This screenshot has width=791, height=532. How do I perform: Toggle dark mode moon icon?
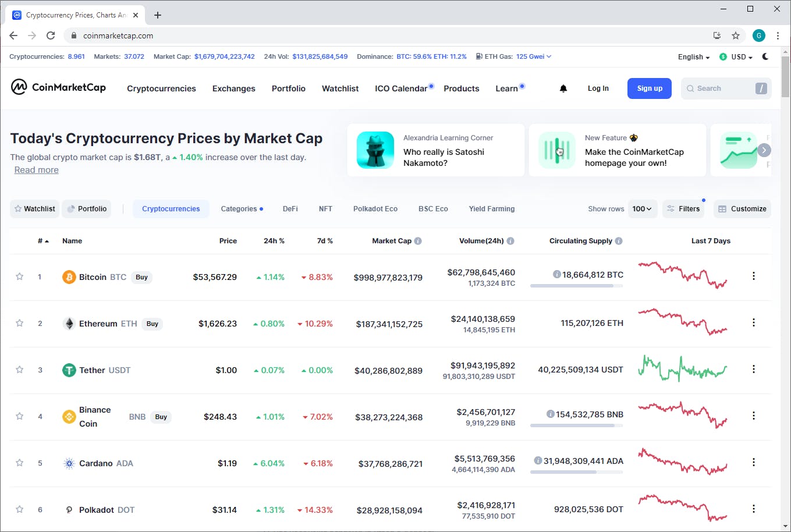coord(765,56)
